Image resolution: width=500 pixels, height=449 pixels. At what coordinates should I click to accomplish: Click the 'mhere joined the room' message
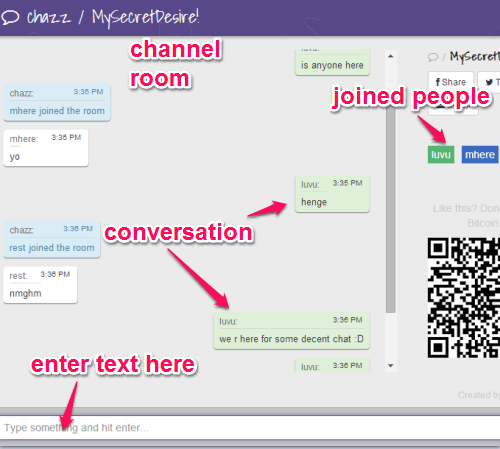click(x=57, y=103)
